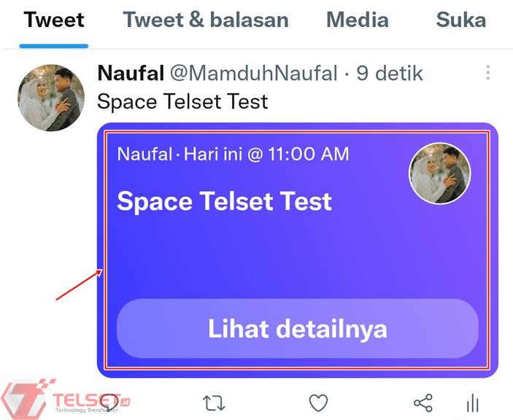513x420 pixels.
Task: Click the @MamduhNaufal handle
Action: [253, 73]
